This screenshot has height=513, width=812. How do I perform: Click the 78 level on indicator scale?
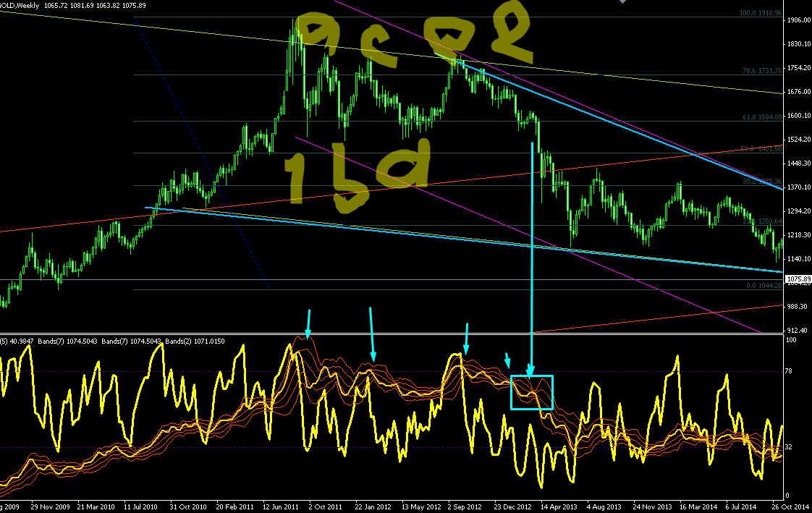click(x=790, y=371)
